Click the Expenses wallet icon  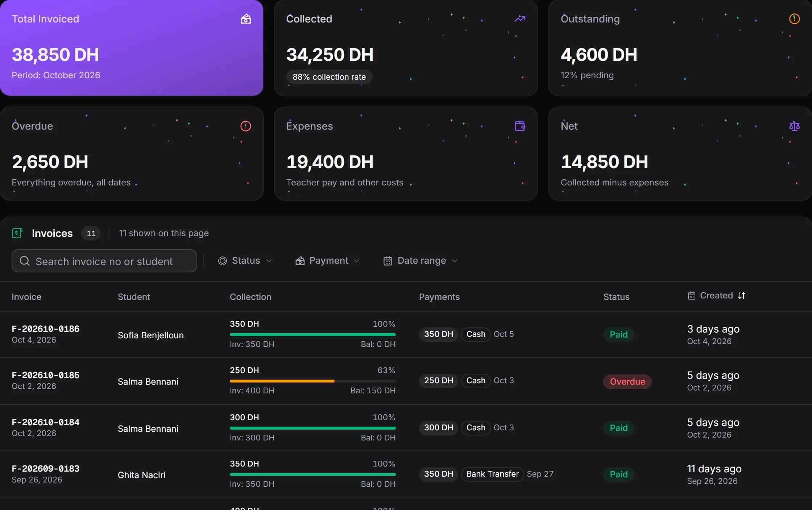[520, 126]
